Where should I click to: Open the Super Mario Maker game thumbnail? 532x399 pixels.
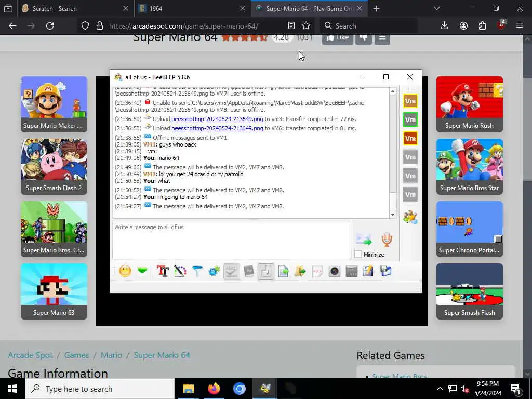[x=54, y=104]
